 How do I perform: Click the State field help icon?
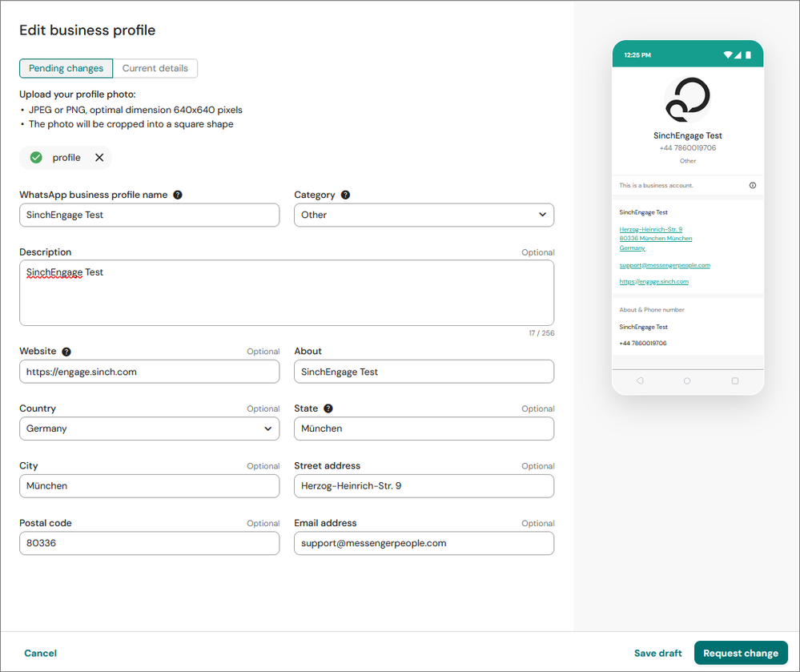pos(328,408)
